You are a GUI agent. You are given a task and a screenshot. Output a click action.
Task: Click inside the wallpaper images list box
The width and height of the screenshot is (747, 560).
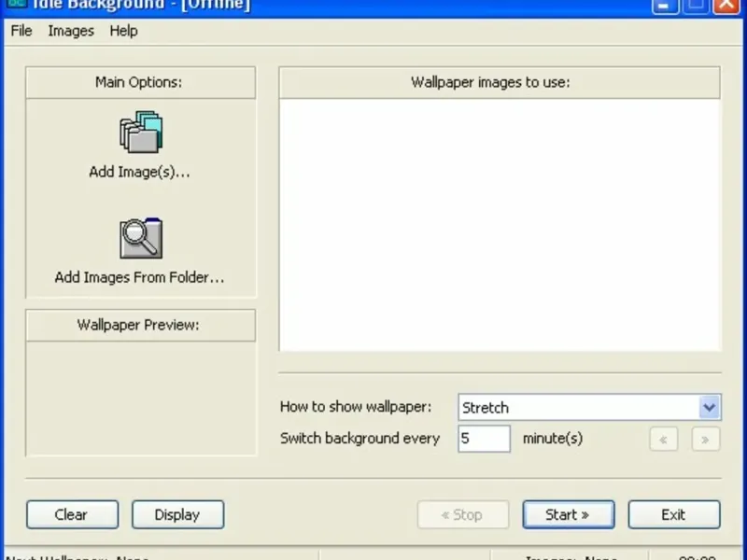pyautogui.click(x=500, y=225)
